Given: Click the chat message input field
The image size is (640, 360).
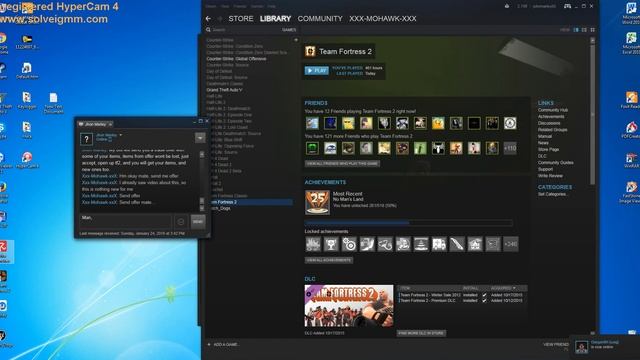Looking at the screenshot, I should [x=125, y=222].
